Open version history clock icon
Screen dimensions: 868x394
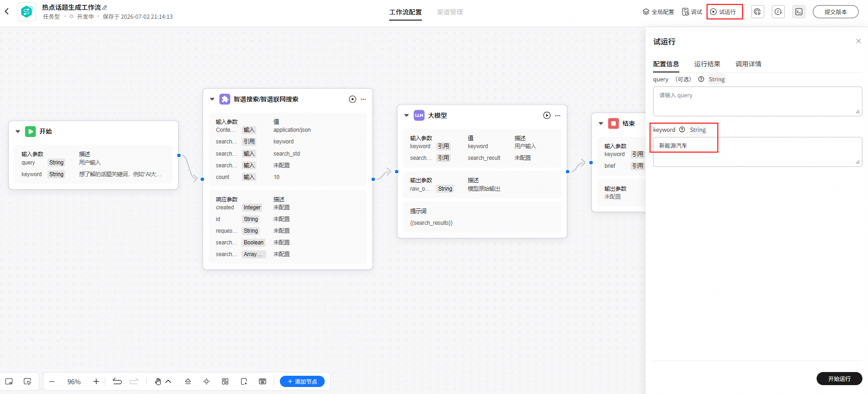[778, 12]
